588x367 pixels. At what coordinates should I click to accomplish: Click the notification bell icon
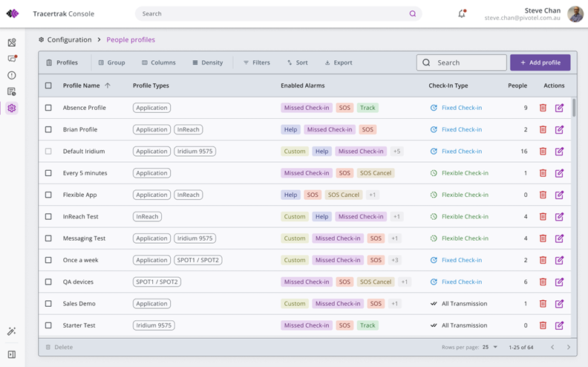coord(462,13)
